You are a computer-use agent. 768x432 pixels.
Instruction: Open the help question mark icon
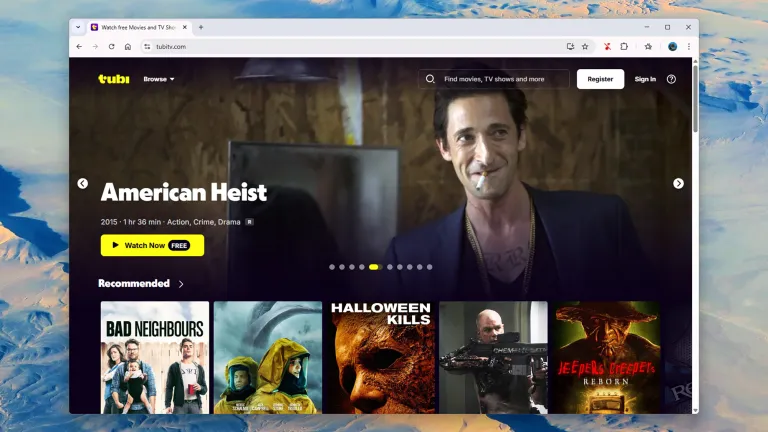point(671,79)
